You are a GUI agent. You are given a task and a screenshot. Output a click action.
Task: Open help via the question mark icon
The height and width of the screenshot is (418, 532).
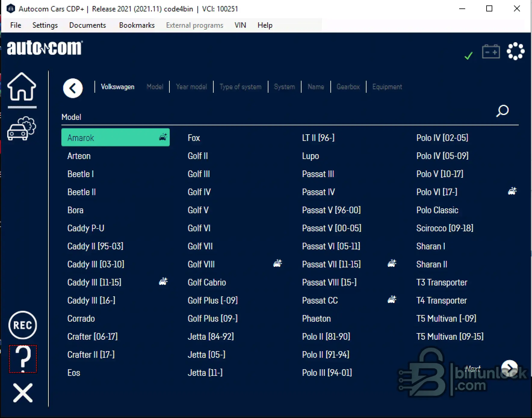[x=23, y=359]
